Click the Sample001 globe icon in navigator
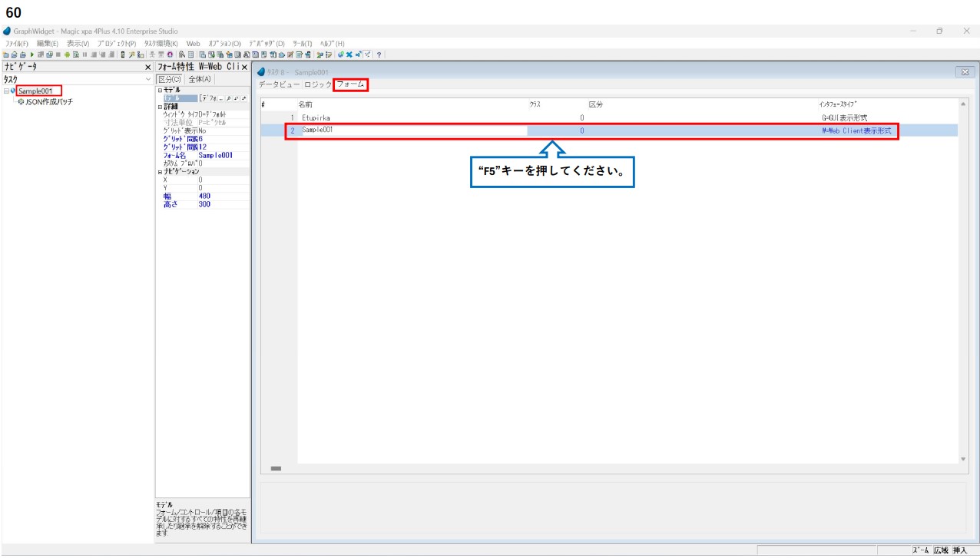The image size is (980, 558). [x=12, y=91]
